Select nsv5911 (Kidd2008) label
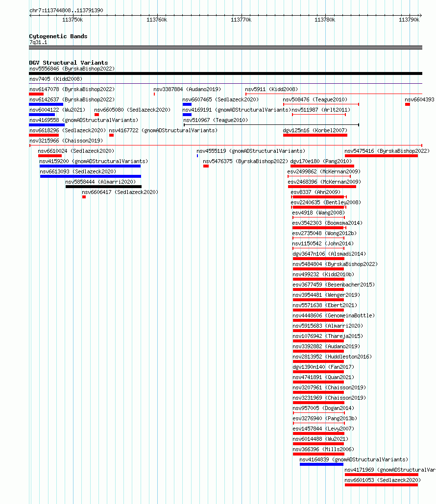This screenshot has height=504, width=436. pos(271,89)
